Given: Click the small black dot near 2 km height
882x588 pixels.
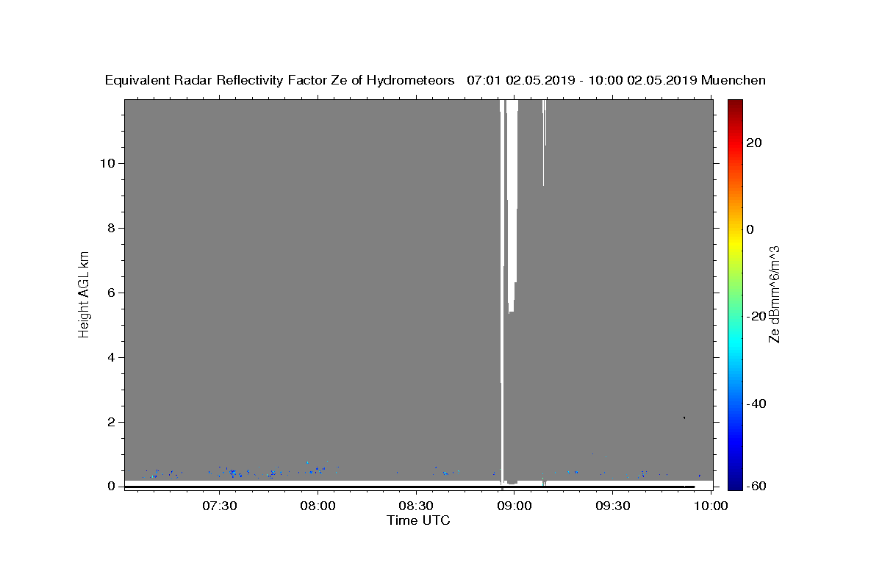Looking at the screenshot, I should tap(684, 417).
